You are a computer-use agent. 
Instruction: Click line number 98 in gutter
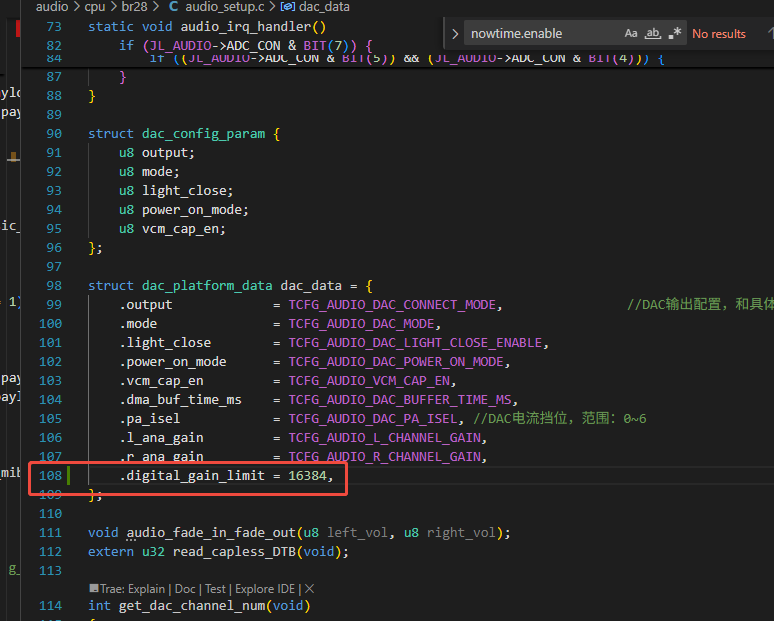click(54, 286)
